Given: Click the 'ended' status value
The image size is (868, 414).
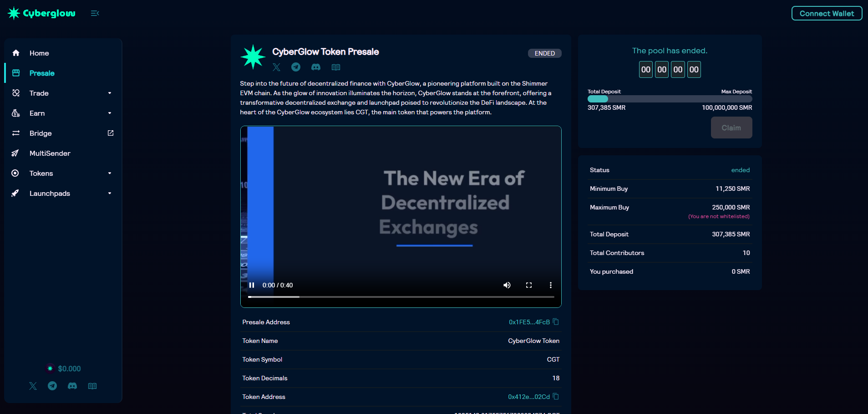Looking at the screenshot, I should pyautogui.click(x=741, y=170).
